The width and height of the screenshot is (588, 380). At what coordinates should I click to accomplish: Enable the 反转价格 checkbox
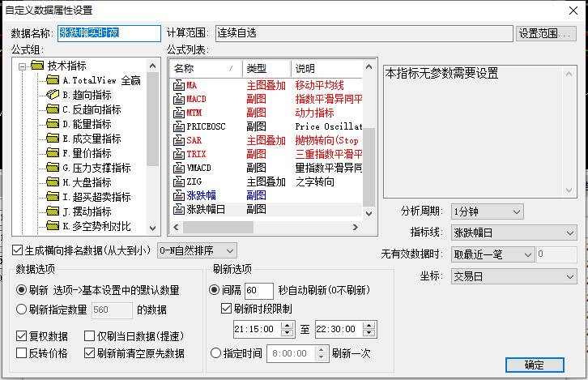(x=22, y=353)
